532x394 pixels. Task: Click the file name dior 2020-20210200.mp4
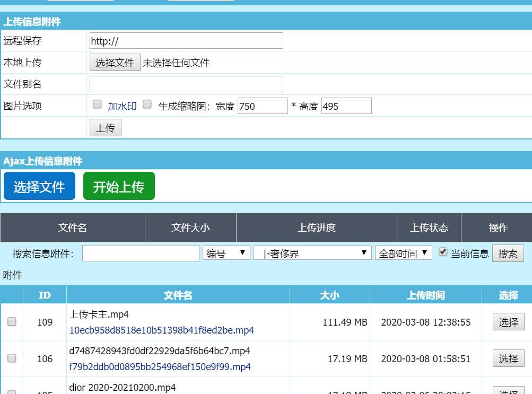coord(123,388)
